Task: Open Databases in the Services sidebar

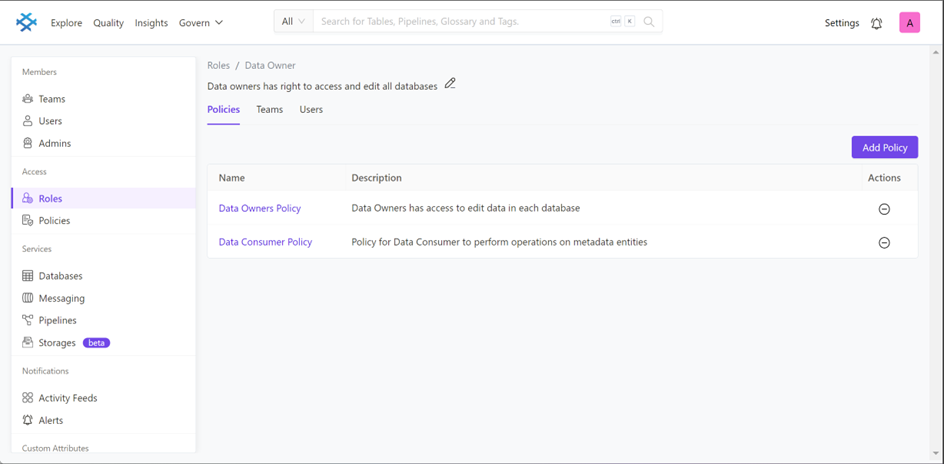Action: point(60,276)
